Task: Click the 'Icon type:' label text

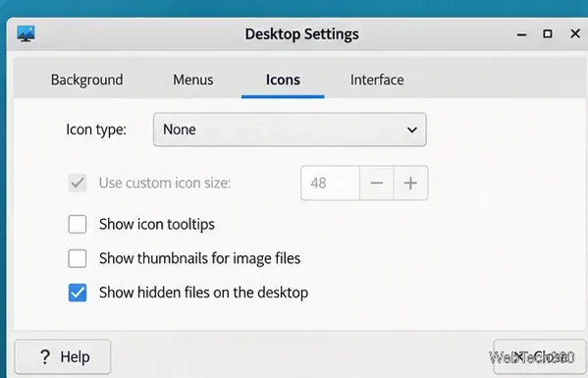Action: point(96,130)
